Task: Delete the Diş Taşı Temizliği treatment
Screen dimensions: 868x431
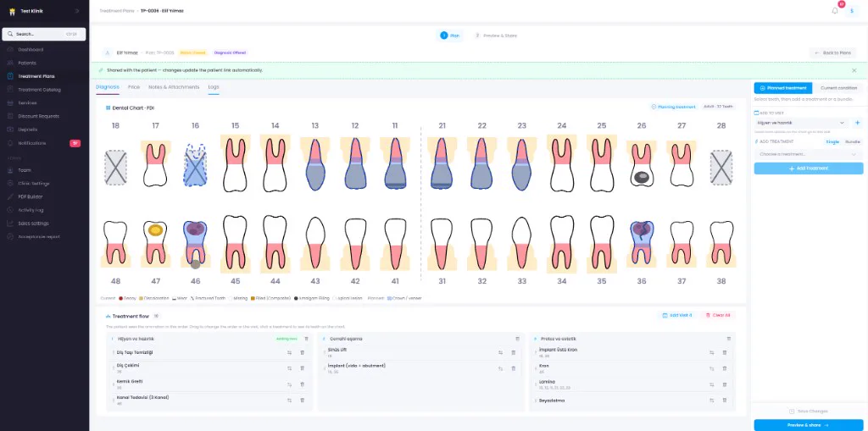Action: click(x=303, y=352)
